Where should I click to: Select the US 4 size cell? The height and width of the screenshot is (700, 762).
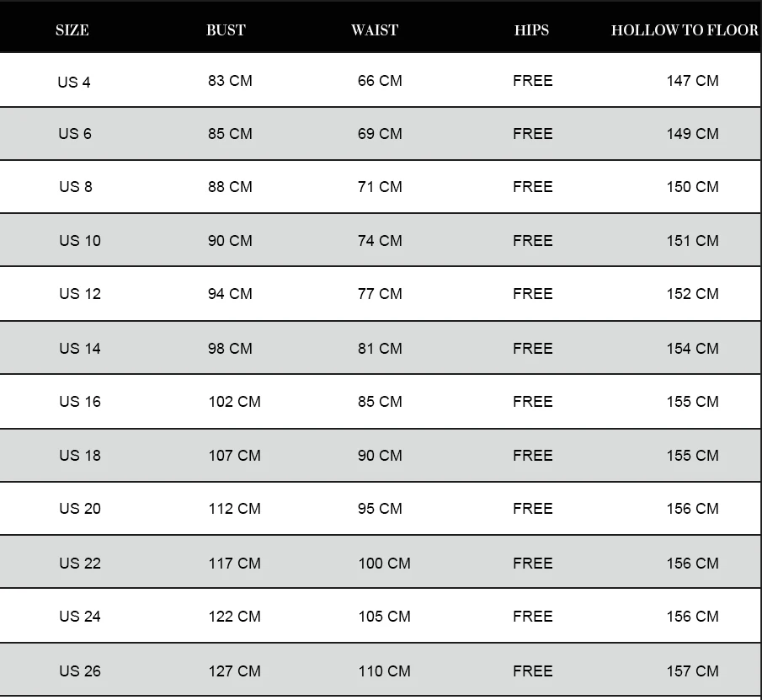(x=74, y=83)
